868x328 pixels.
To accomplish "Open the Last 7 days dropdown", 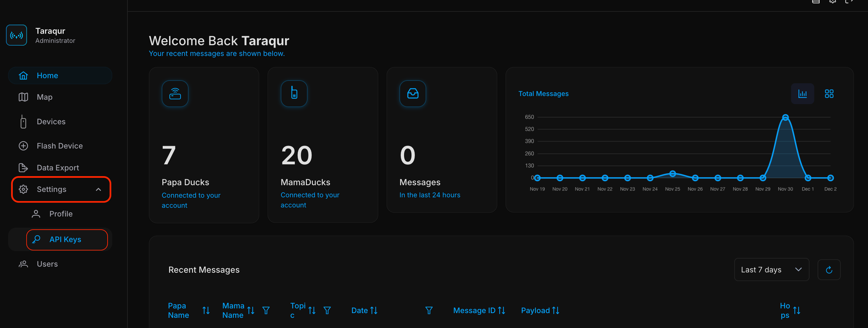I will [772, 270].
